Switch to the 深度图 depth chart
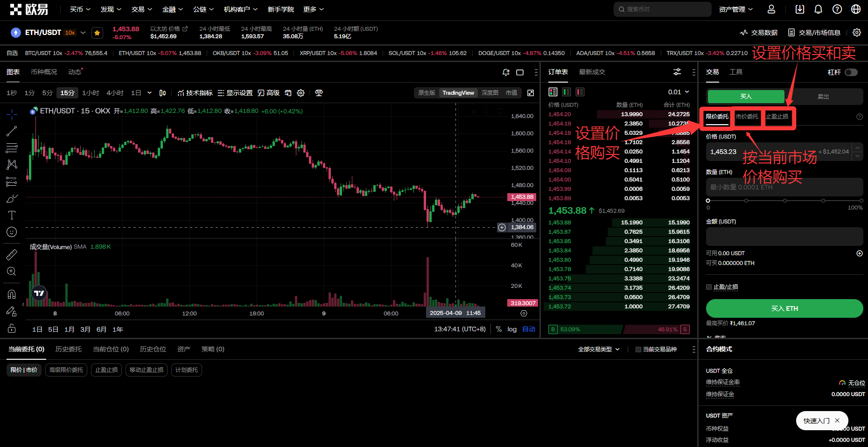 (490, 93)
